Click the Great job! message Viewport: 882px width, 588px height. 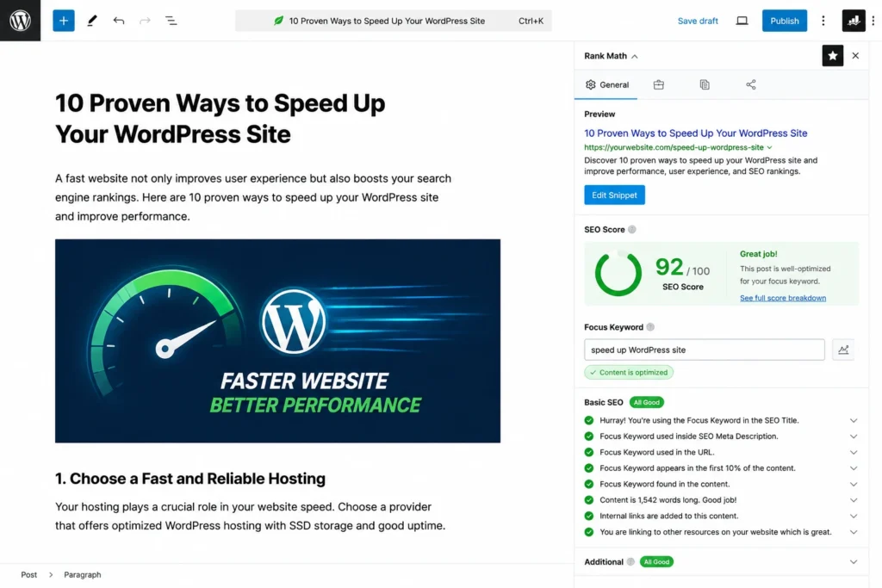click(x=758, y=254)
